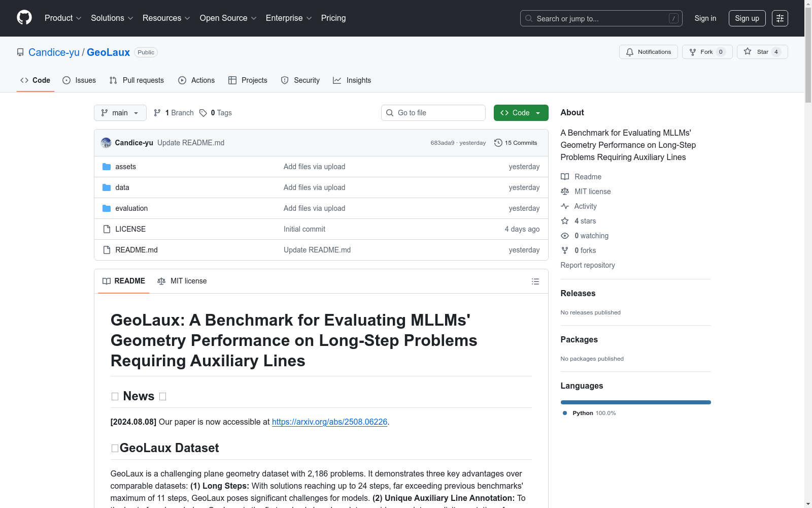The image size is (812, 508).
Task: Open the command palette icon button
Action: tap(780, 18)
